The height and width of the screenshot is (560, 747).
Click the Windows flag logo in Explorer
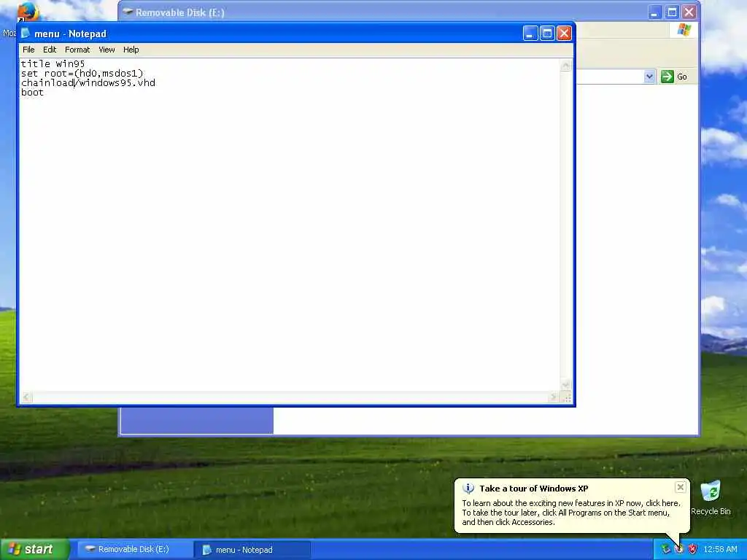point(684,30)
